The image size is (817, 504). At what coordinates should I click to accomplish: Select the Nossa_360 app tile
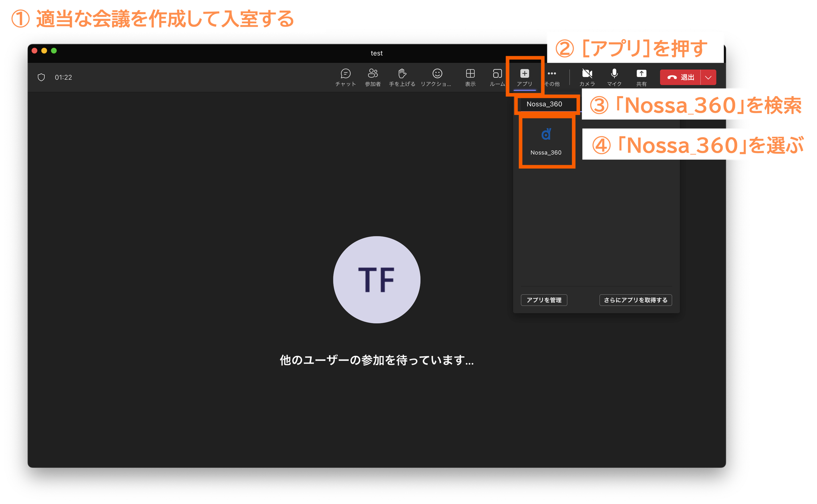(546, 142)
